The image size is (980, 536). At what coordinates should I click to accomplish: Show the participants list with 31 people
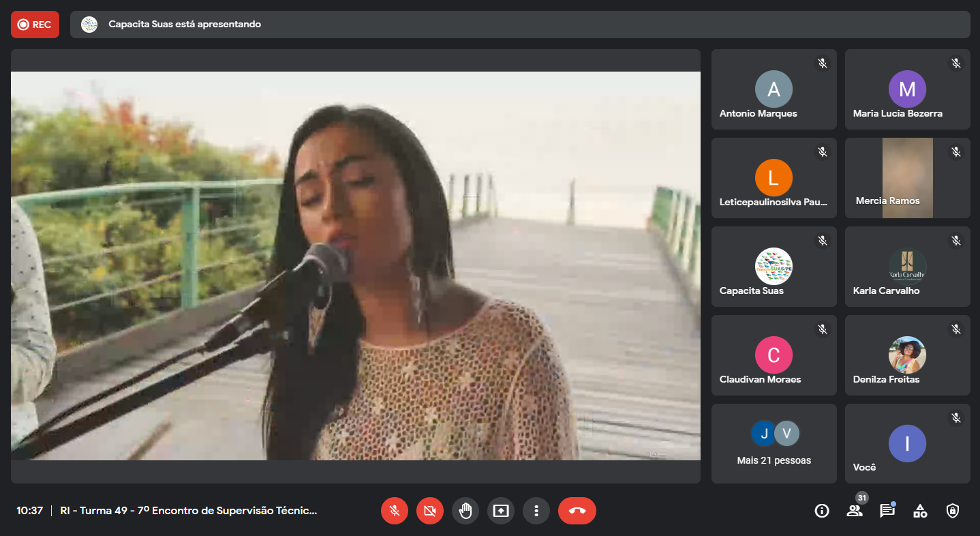point(855,511)
